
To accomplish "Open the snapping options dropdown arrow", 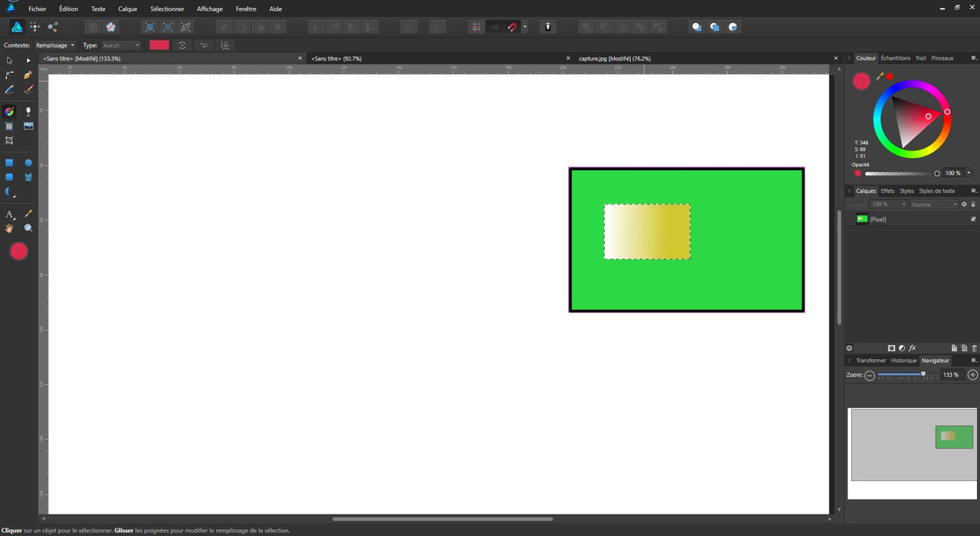I will [524, 27].
